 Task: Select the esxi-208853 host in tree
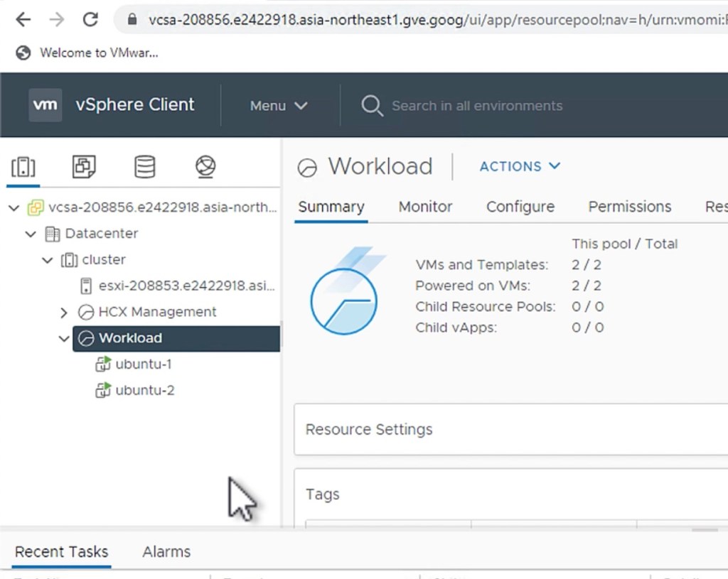(186, 286)
